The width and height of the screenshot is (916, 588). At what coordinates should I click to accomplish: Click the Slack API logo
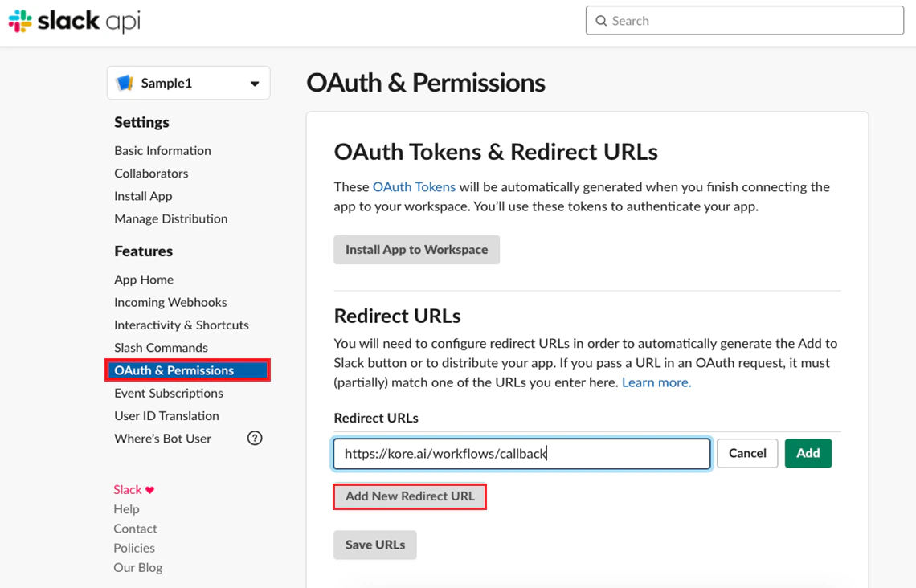point(72,21)
